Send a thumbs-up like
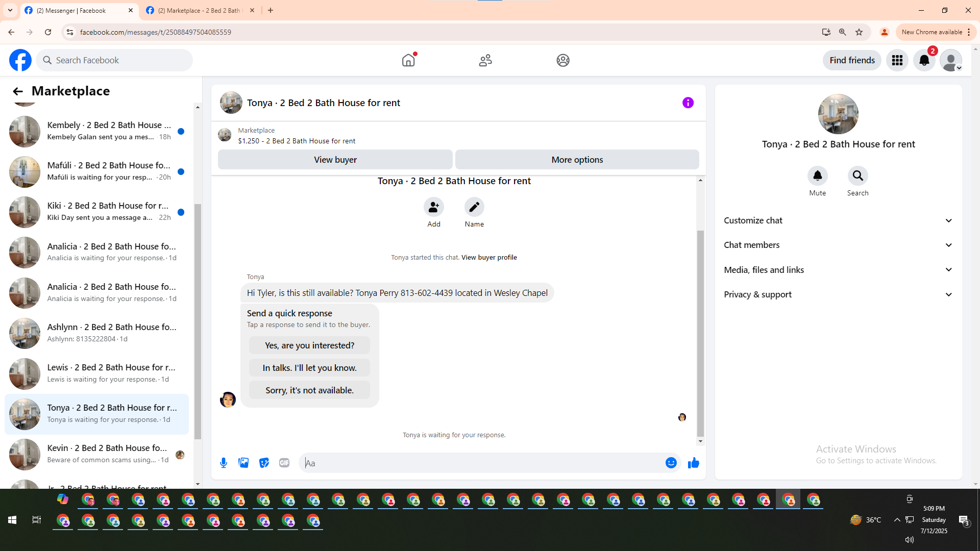The image size is (980, 551). point(693,463)
